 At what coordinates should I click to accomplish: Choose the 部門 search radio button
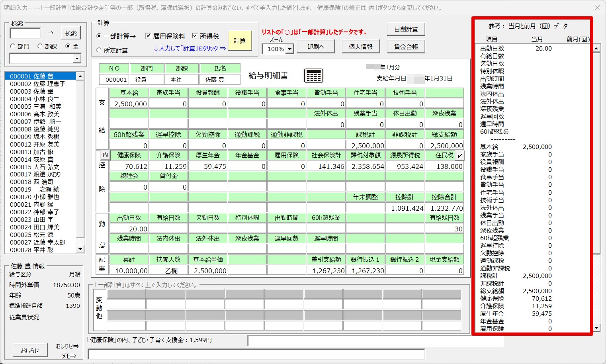tap(13, 46)
